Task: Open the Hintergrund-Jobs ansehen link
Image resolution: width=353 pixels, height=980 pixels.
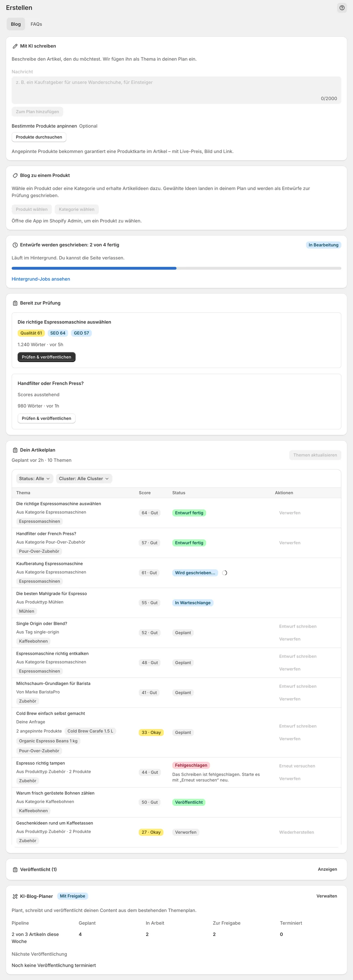Action: point(41,279)
